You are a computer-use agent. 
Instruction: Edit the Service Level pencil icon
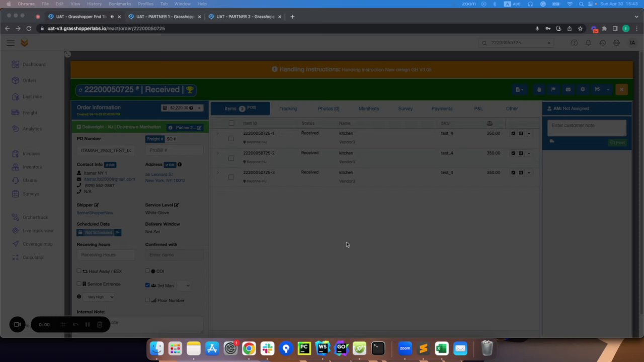point(176,205)
